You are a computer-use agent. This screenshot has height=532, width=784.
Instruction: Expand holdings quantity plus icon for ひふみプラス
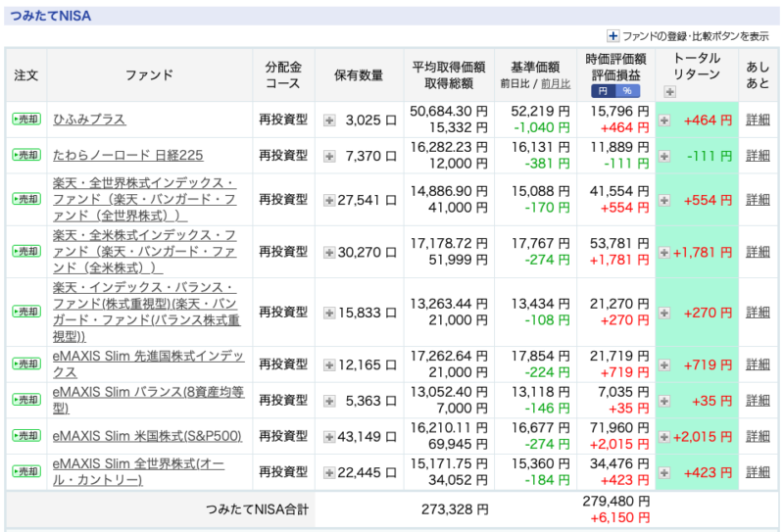329,121
